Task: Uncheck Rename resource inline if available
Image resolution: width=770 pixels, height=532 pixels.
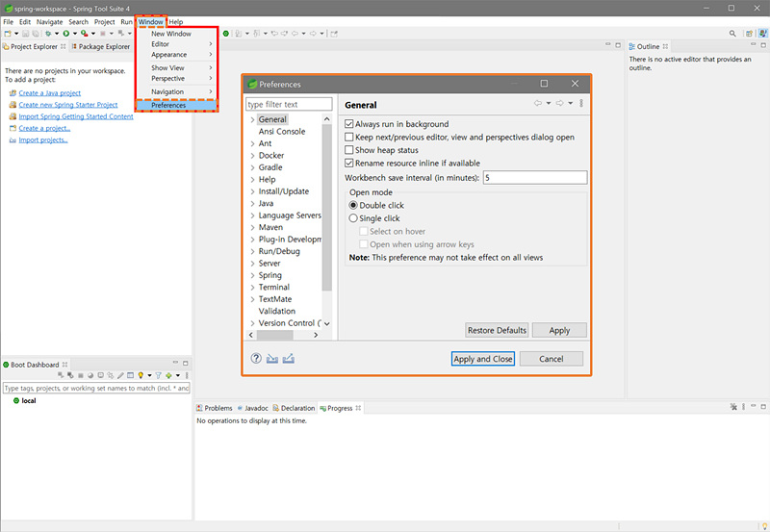Action: (349, 163)
